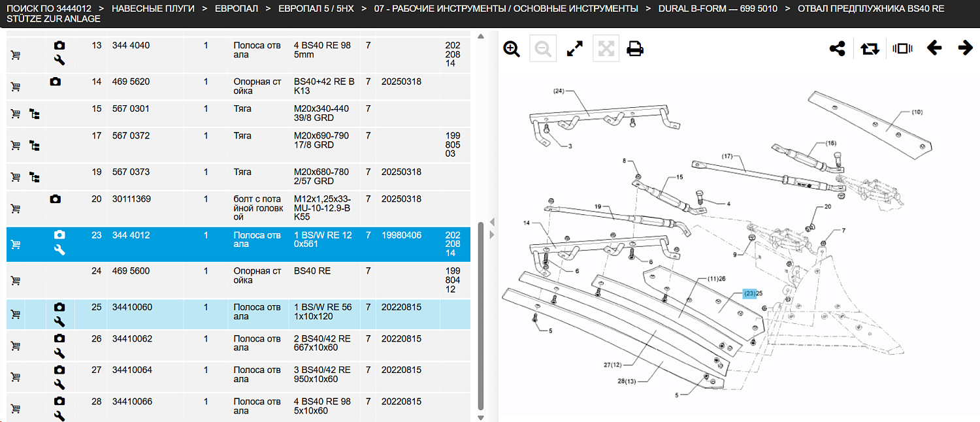Open wrench info for part 344 4012
Viewport: 980px width, 422px height.
tap(59, 250)
